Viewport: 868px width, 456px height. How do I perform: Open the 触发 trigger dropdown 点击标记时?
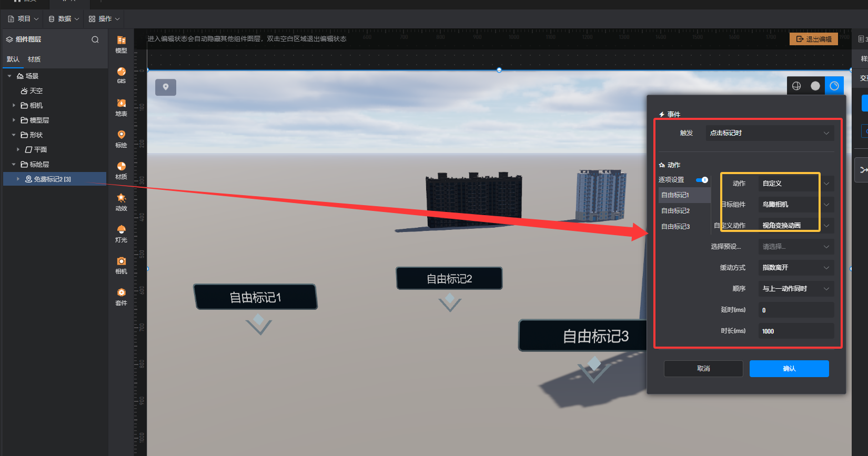point(770,133)
